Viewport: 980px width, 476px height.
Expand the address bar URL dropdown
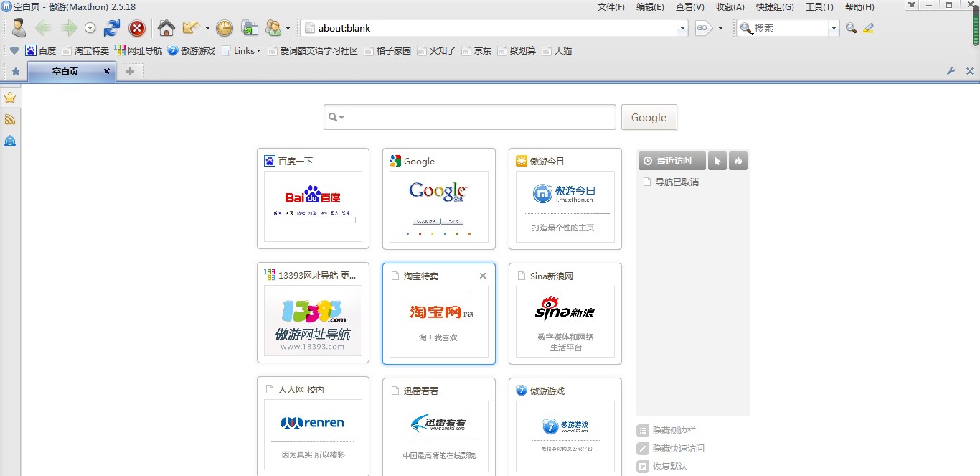682,29
